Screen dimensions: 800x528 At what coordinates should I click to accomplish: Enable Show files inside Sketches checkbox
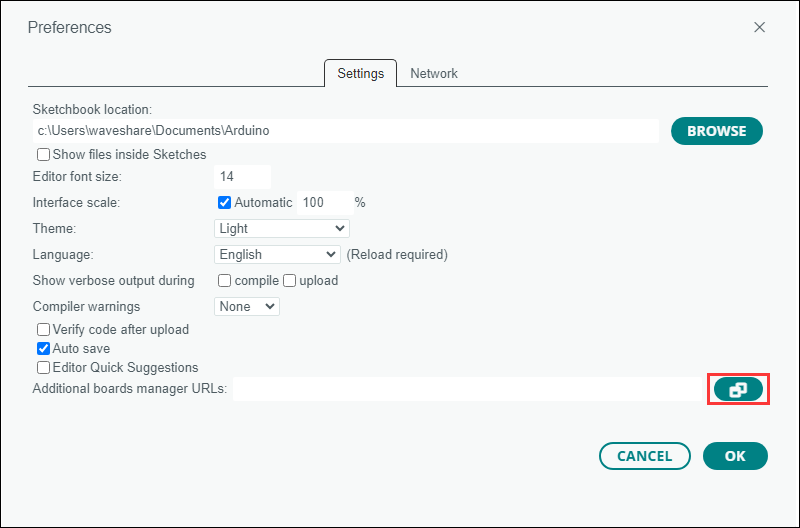click(43, 155)
